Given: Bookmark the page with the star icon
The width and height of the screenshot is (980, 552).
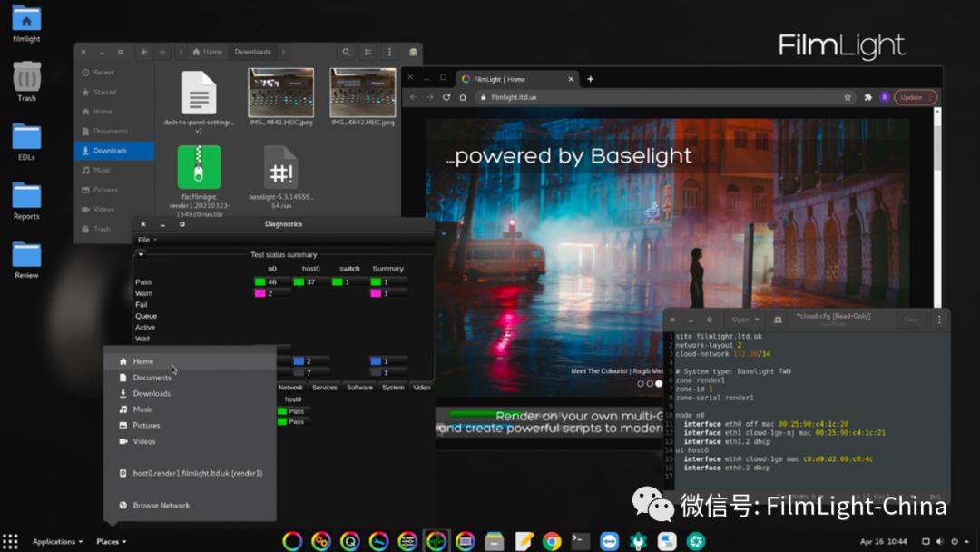Looking at the screenshot, I should tap(848, 97).
